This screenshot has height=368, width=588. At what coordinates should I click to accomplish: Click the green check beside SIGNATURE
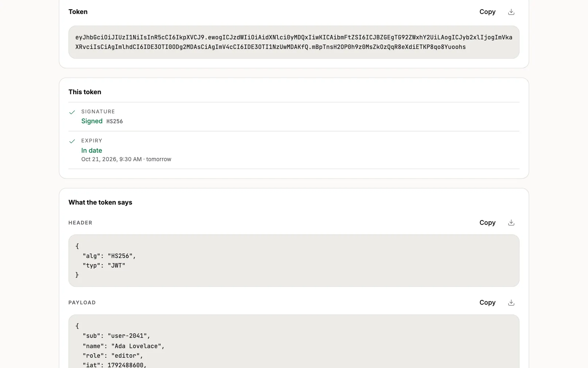point(72,112)
